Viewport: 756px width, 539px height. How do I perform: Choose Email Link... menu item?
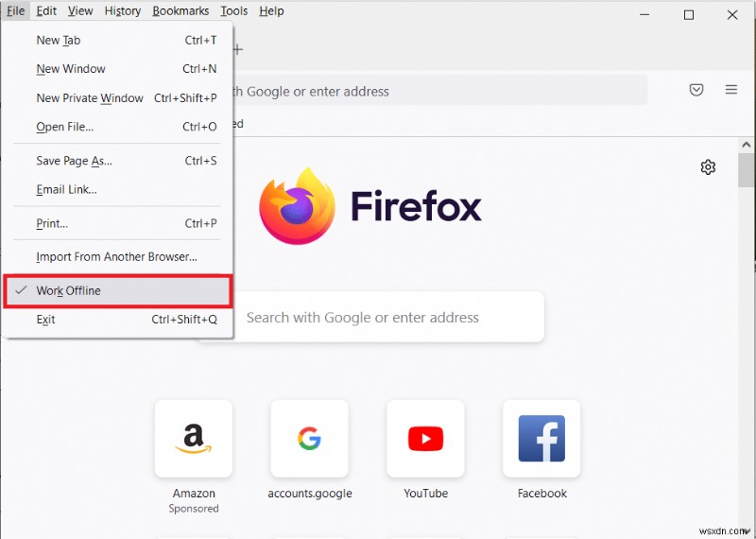point(117,190)
